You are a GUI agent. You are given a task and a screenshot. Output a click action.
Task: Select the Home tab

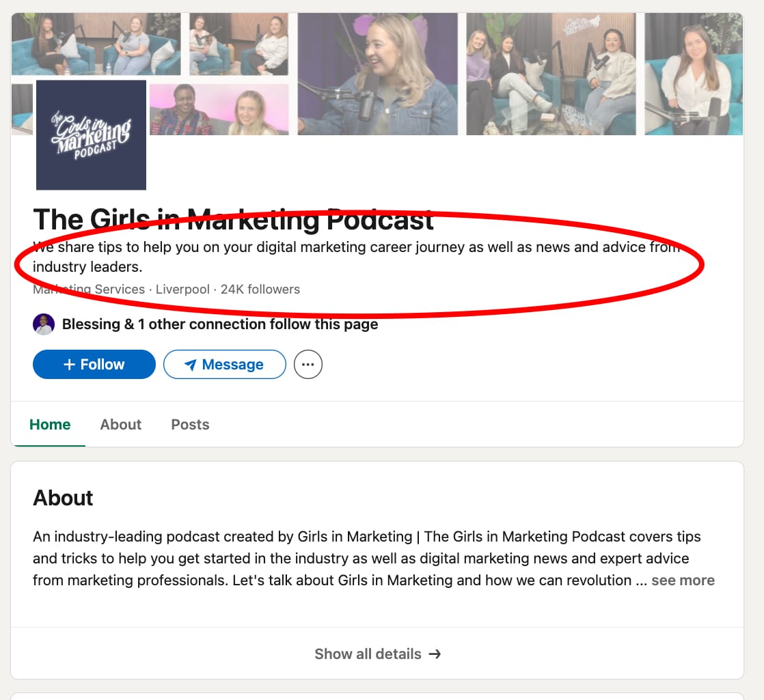click(x=49, y=424)
